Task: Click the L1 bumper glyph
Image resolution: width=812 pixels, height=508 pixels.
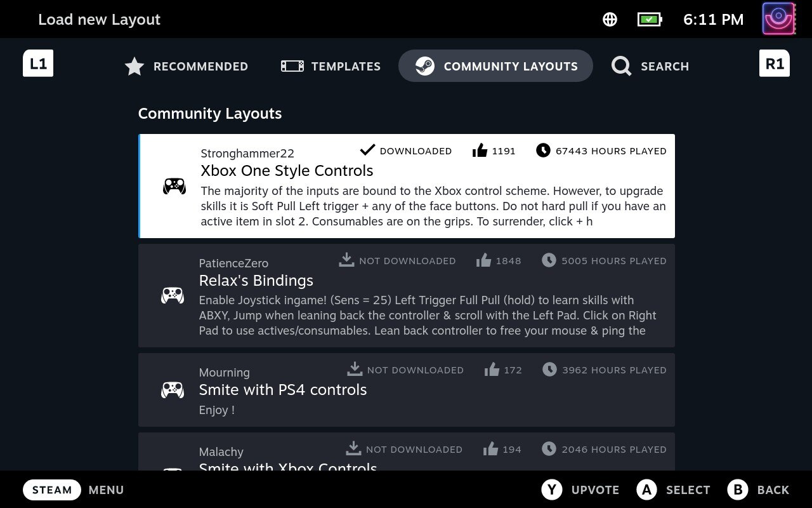Action: click(x=38, y=63)
